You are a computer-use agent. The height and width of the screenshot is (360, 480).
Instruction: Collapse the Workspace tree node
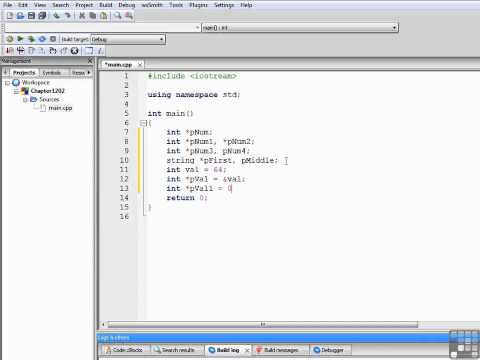pyautogui.click(x=8, y=83)
